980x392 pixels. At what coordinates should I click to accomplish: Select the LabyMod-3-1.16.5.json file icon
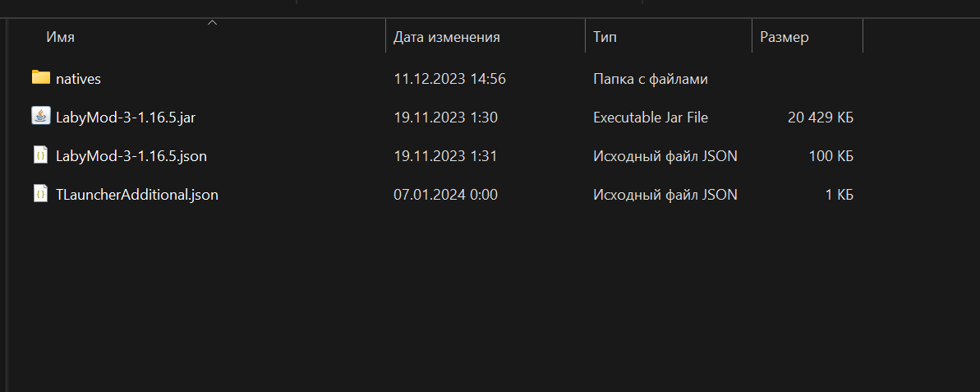point(40,155)
